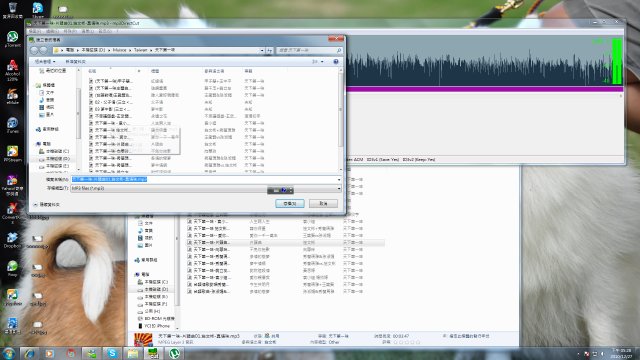Open drive (F:) in the Explorer window tree

153,304
